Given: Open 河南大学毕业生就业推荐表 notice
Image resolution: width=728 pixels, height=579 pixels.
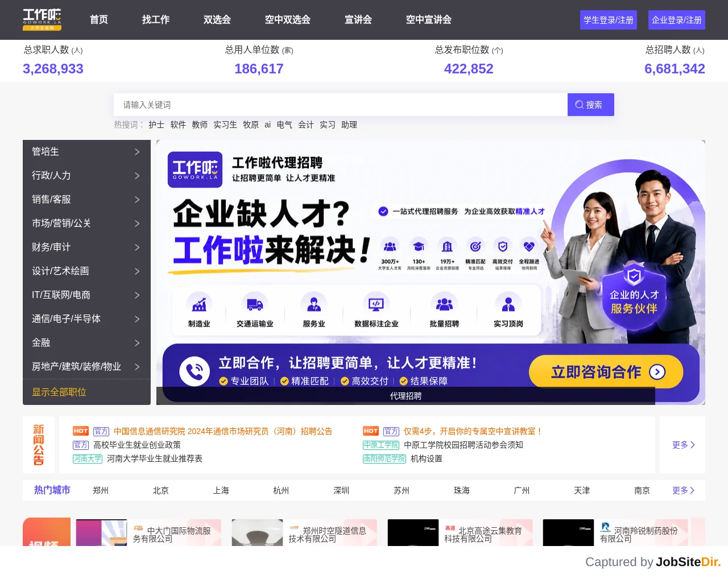Looking at the screenshot, I should point(155,458).
